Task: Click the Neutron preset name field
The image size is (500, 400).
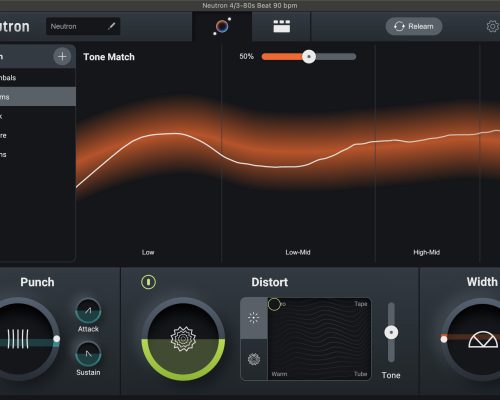Action: (83, 26)
